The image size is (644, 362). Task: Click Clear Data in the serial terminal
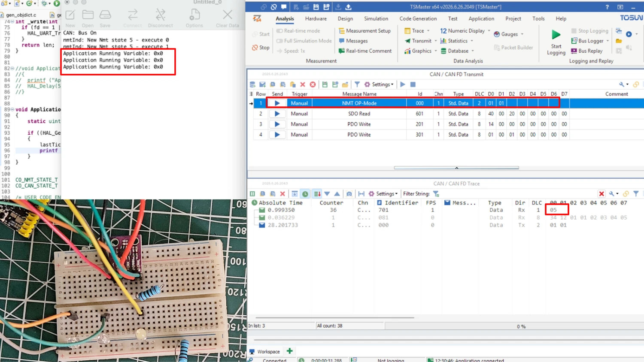(x=228, y=18)
